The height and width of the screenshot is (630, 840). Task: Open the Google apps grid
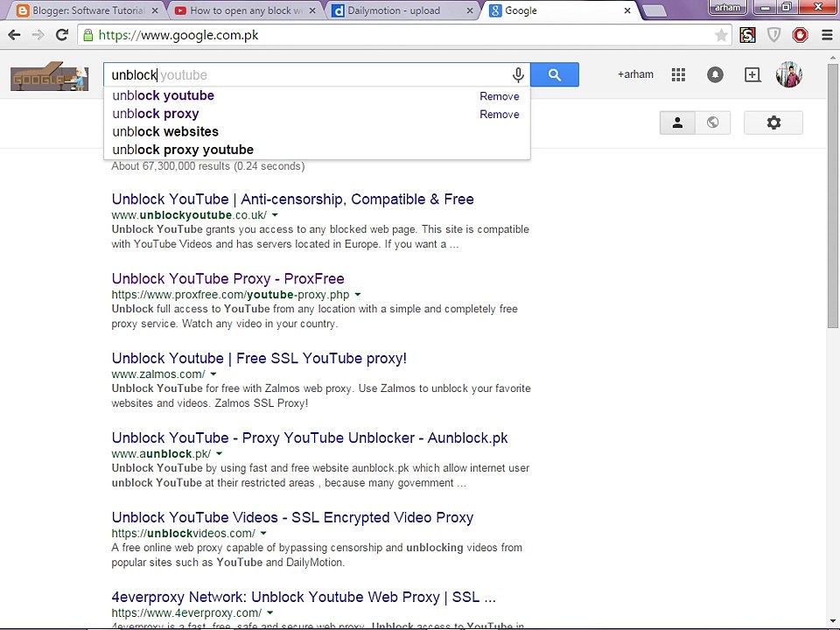678,75
